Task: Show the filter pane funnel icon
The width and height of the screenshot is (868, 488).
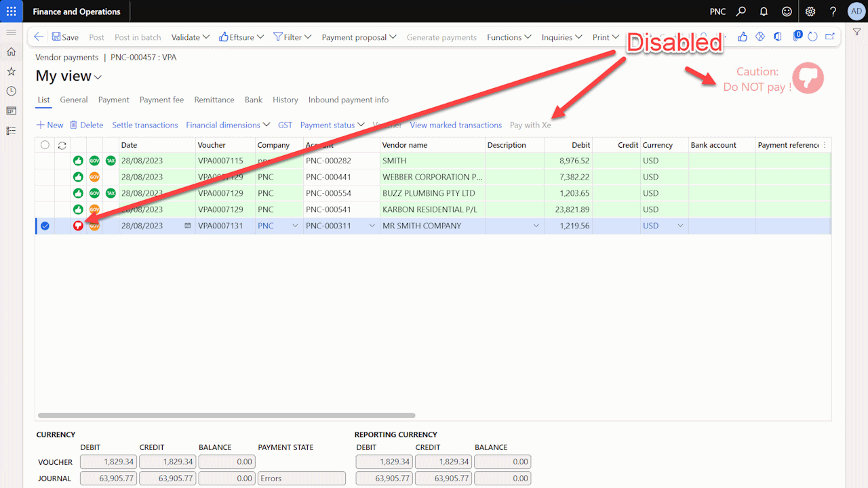Action: tap(857, 33)
